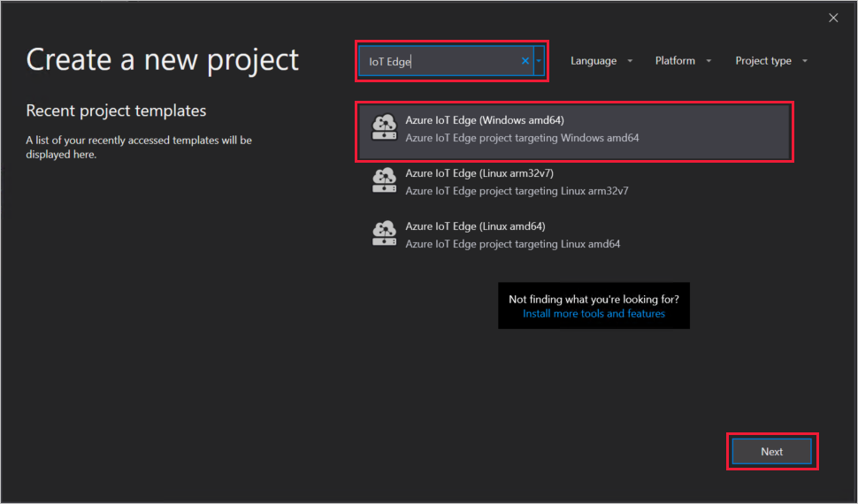Click the Azure IoT Edge (Windows amd64) template icon

click(x=384, y=127)
